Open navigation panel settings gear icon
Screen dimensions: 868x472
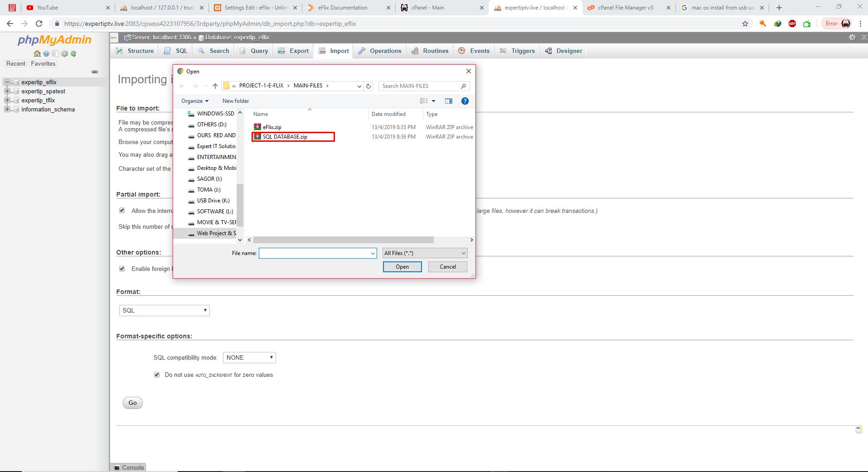64,53
